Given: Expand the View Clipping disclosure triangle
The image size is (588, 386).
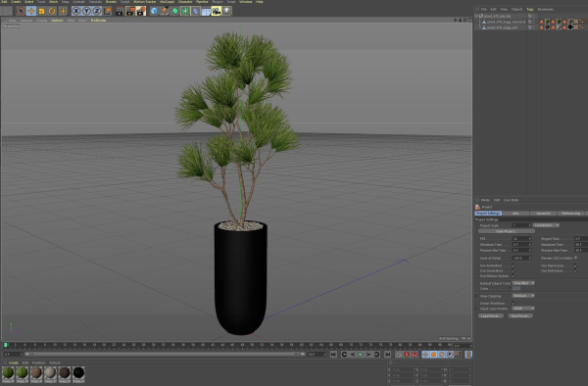Looking at the screenshot, I should (477, 296).
